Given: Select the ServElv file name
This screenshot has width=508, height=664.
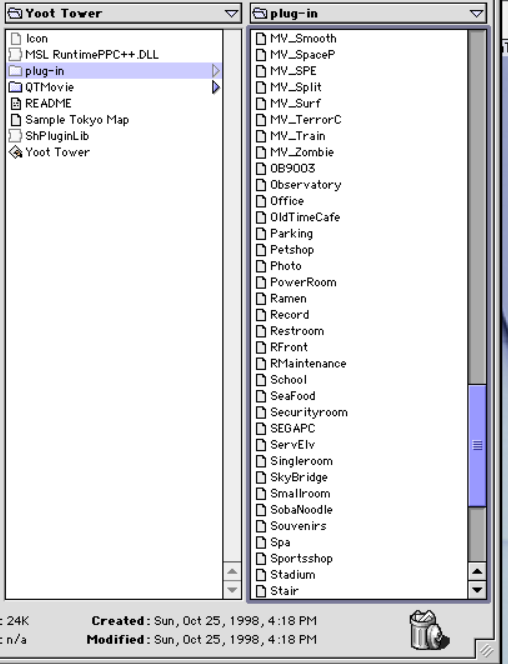Looking at the screenshot, I should tap(293, 445).
